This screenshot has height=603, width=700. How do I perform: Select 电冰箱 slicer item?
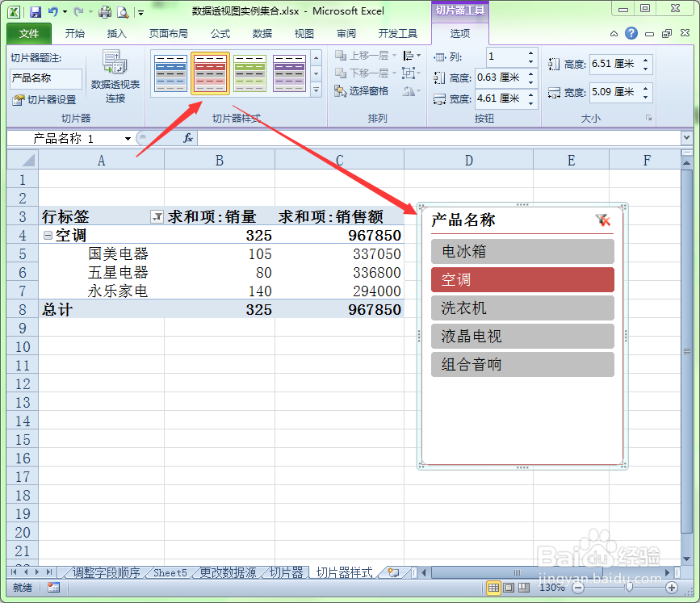pyautogui.click(x=522, y=251)
